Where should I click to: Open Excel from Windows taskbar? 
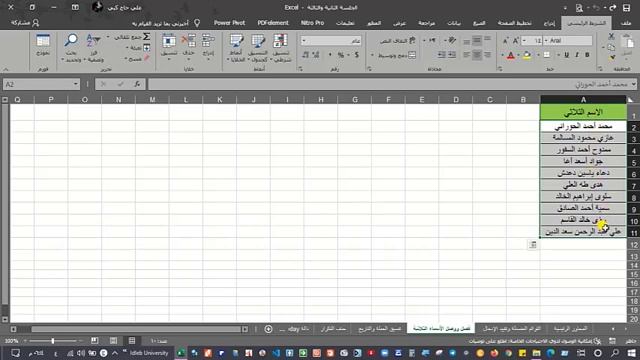[181, 353]
